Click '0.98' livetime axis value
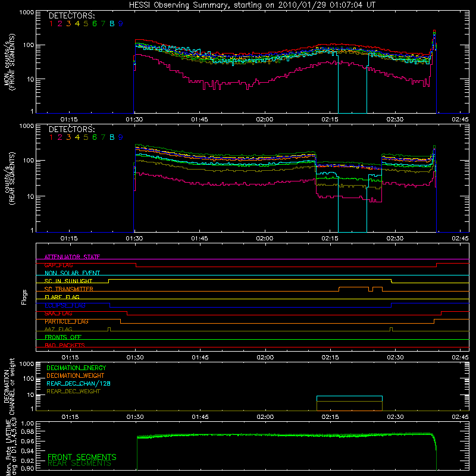The image size is (476, 476). [x=27, y=432]
